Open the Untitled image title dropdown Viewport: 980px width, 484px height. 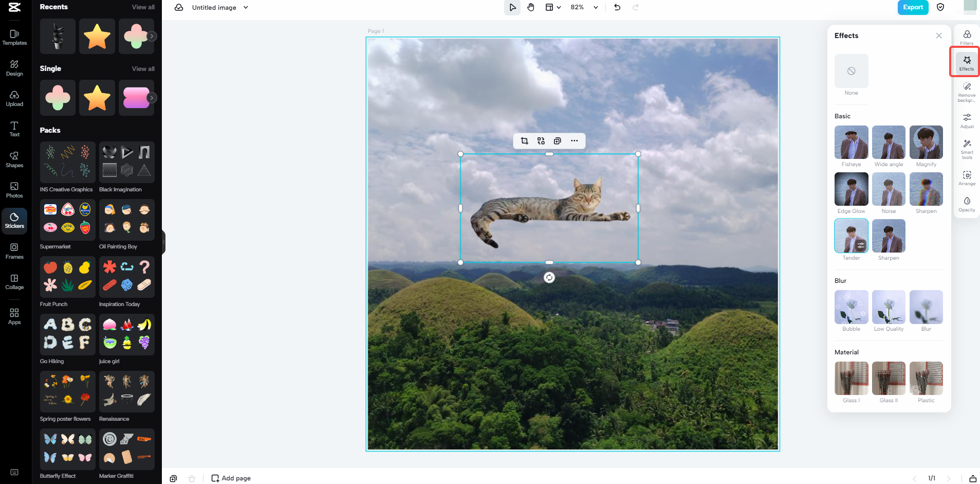pyautogui.click(x=220, y=8)
